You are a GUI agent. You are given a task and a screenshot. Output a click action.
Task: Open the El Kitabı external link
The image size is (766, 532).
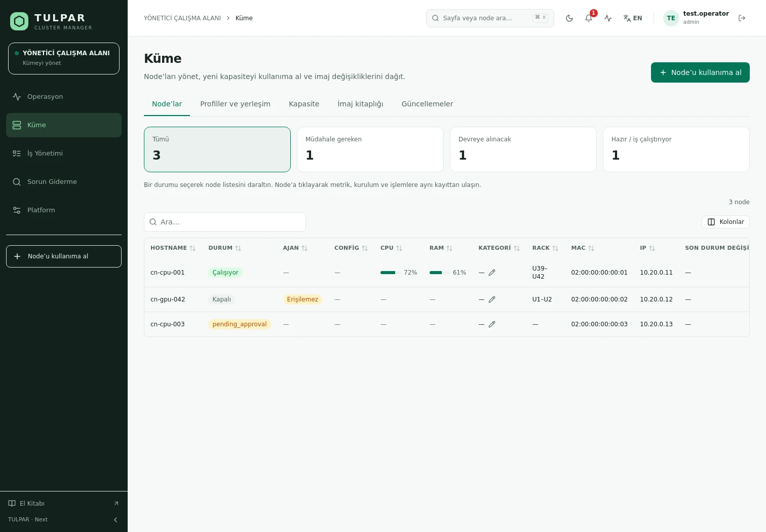tap(64, 504)
